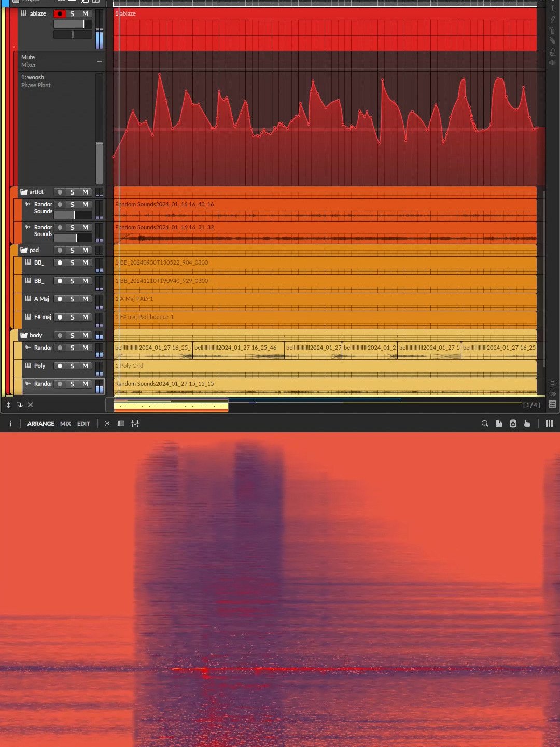Arm record on the A Maj track
The height and width of the screenshot is (747, 560).
tap(60, 299)
